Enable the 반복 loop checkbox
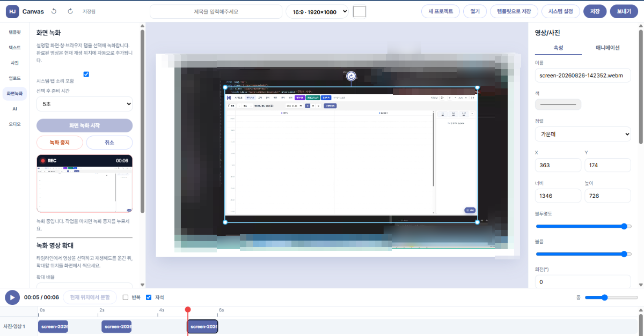The image size is (644, 336). coord(126,297)
